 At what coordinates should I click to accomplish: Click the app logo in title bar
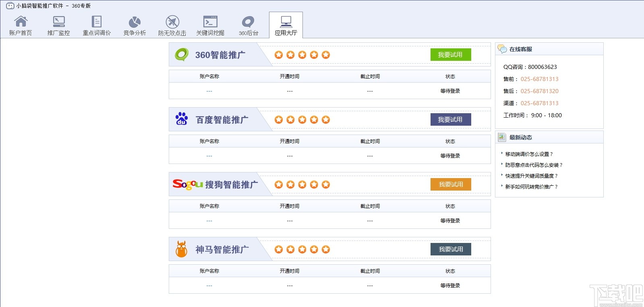pos(10,6)
